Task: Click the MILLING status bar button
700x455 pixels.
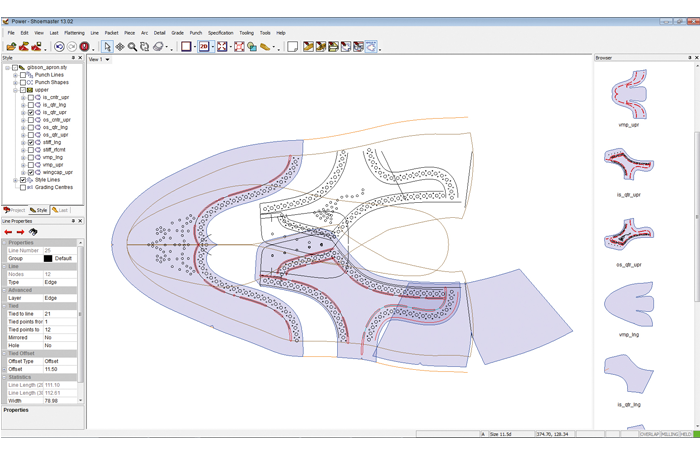Action: [x=669, y=434]
